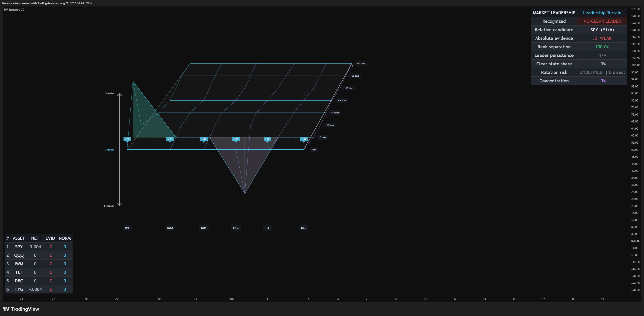Screen dimensions: 644x316
Task: Click the EVID column header
Action: click(x=50, y=238)
